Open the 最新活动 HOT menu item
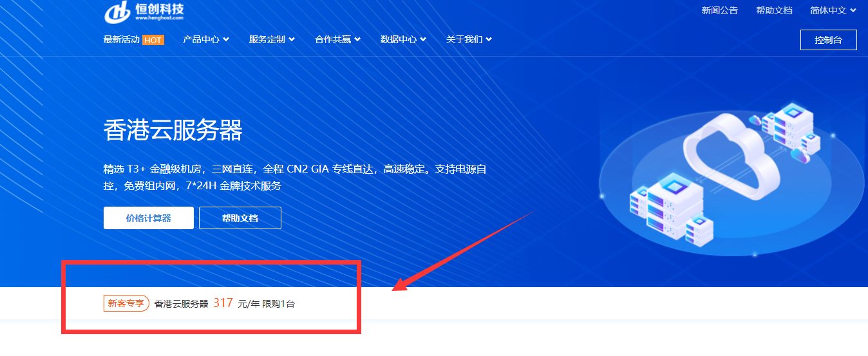Image resolution: width=868 pixels, height=356 pixels. pyautogui.click(x=133, y=39)
